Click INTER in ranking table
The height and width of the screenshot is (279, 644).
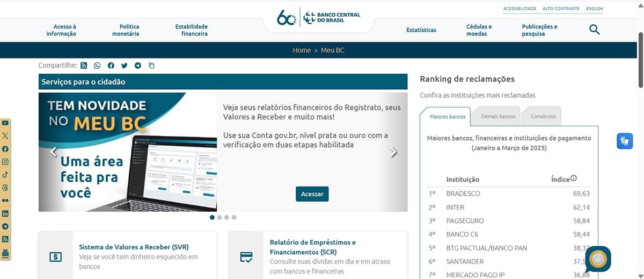pos(455,207)
